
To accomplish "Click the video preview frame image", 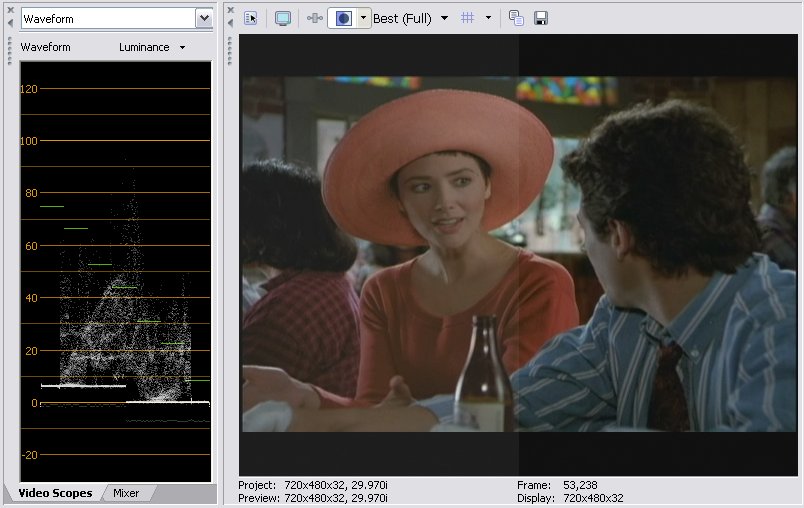I will pos(519,255).
